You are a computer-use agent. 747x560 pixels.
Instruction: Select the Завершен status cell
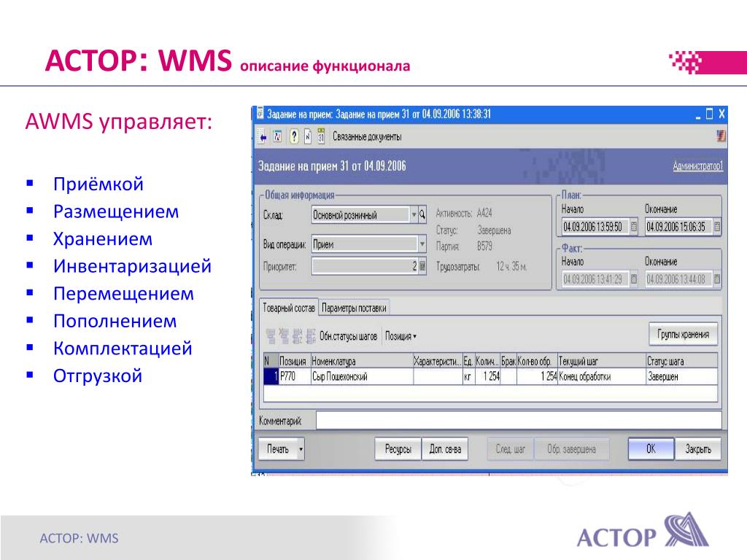coord(682,377)
